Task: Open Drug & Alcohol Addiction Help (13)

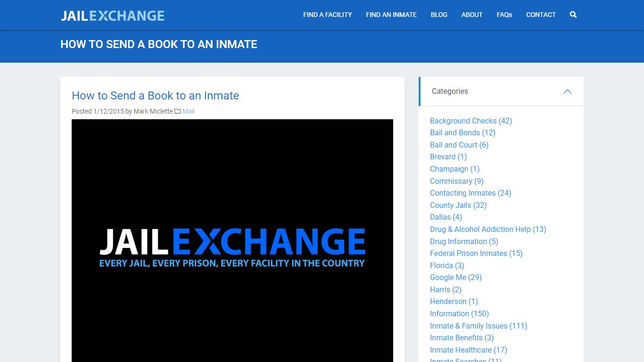Action: pos(488,229)
